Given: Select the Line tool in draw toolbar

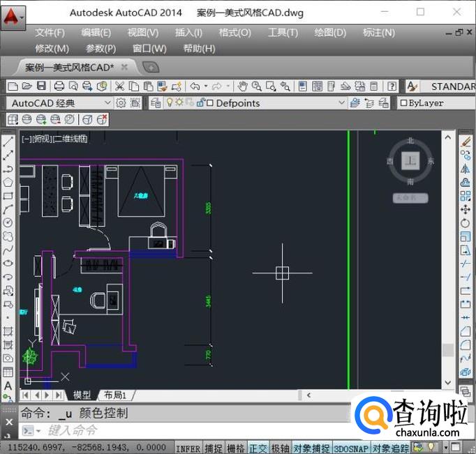Looking at the screenshot, I should pyautogui.click(x=8, y=142).
